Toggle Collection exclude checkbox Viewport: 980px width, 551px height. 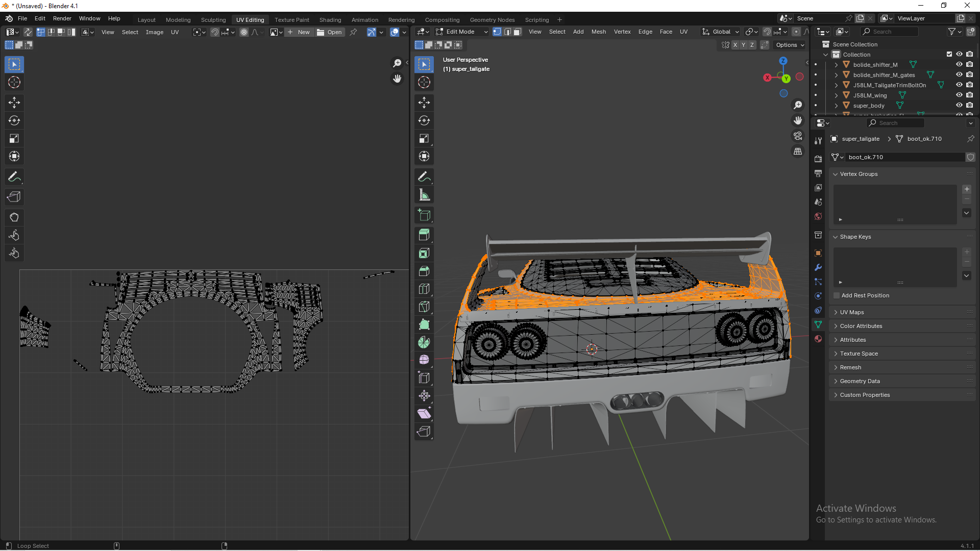point(949,55)
